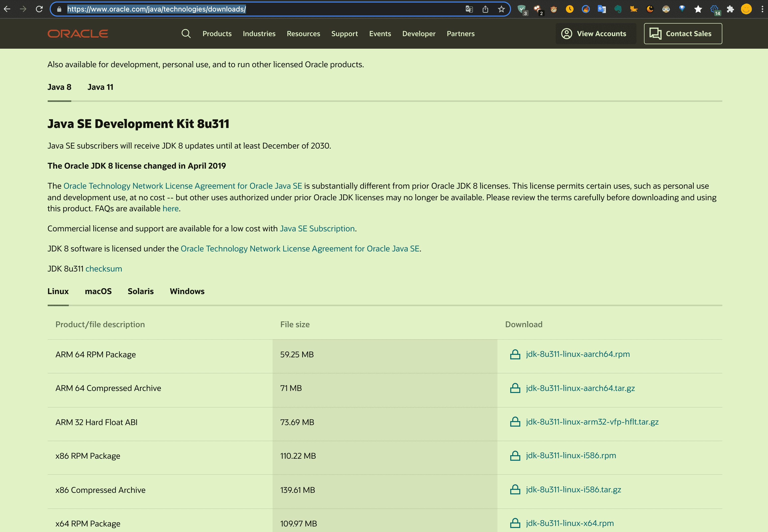The height and width of the screenshot is (532, 768).
Task: Open the yellow smiley profile avatar
Action: (746, 9)
